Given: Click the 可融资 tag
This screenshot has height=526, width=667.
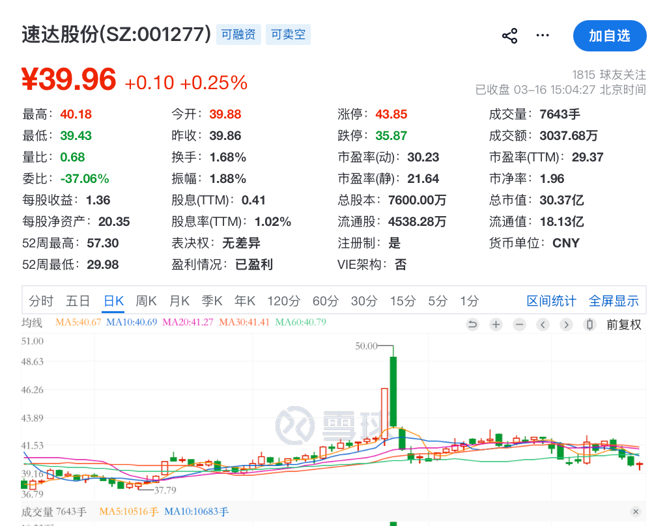Looking at the screenshot, I should (x=239, y=35).
